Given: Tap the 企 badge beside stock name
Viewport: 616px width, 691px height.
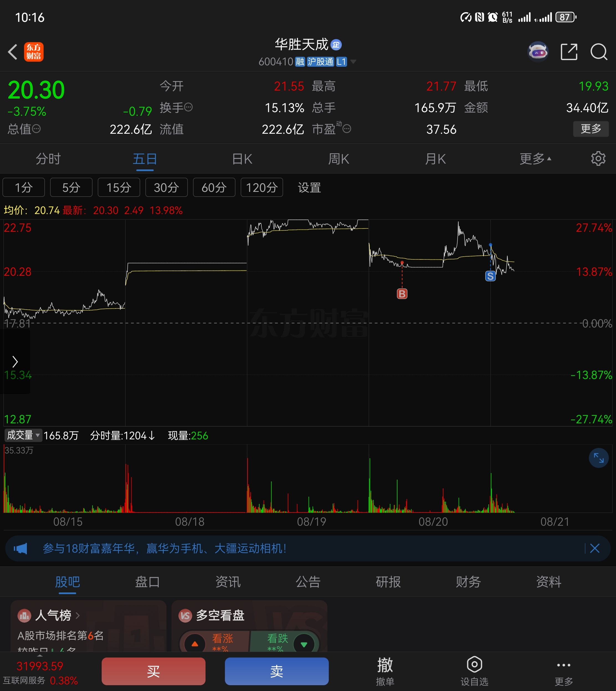Looking at the screenshot, I should 336,45.
